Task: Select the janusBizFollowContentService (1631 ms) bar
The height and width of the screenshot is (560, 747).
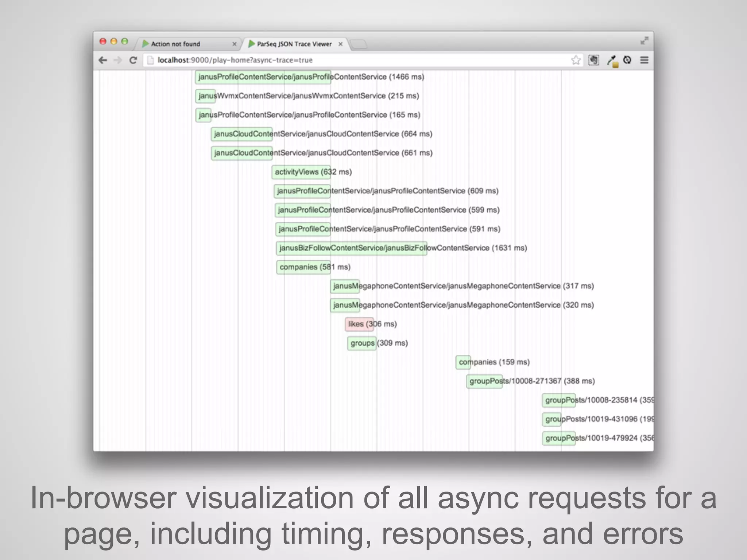Action: point(351,248)
